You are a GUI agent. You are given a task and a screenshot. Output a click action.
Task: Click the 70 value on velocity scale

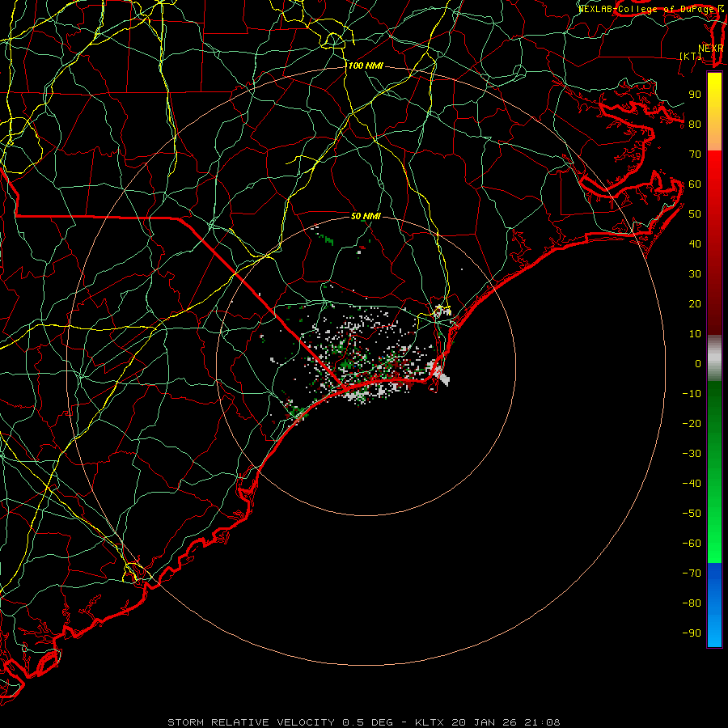[x=695, y=154]
